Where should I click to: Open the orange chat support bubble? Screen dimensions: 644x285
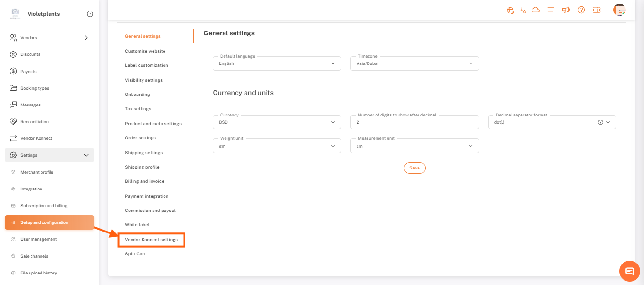pyautogui.click(x=629, y=271)
